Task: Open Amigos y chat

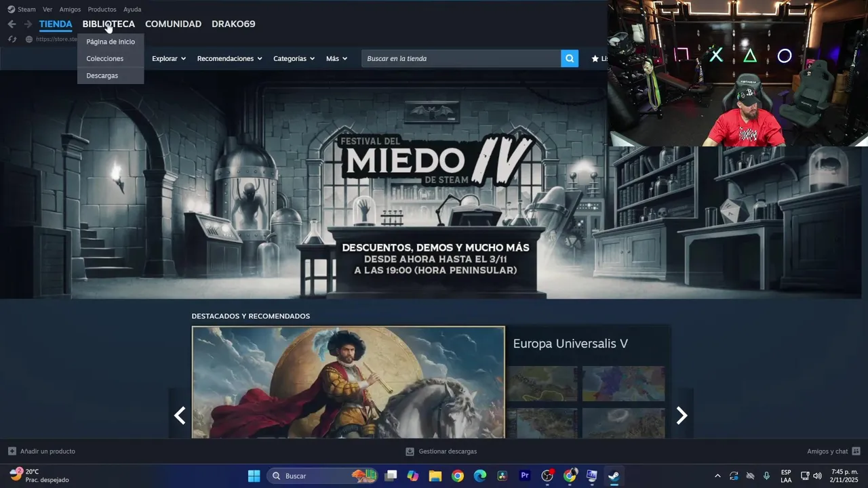Action: click(833, 451)
